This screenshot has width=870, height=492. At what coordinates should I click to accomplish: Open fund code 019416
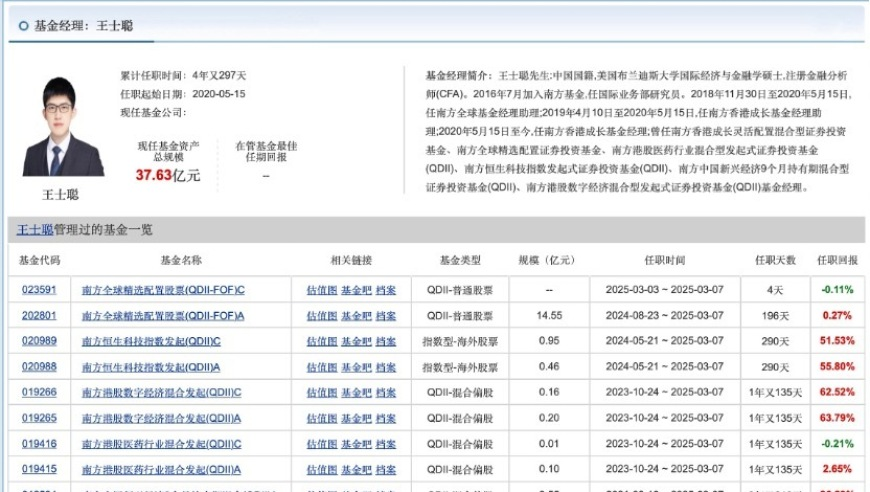[x=39, y=444]
